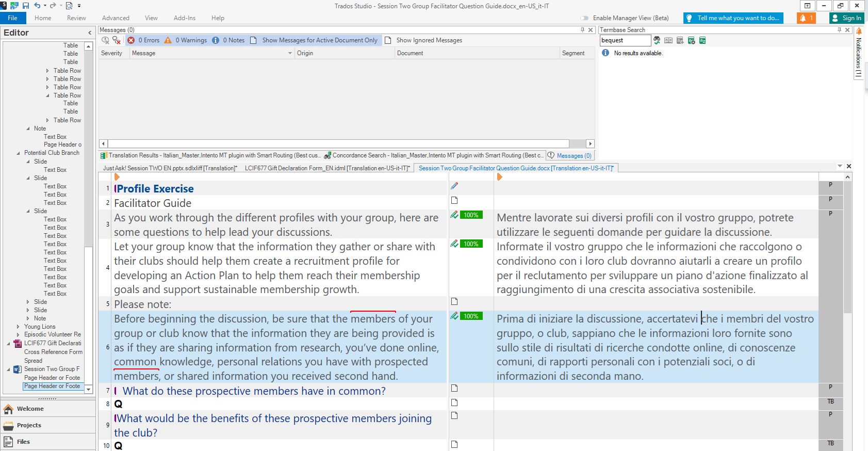This screenshot has width=868, height=451.
Task: Close the Messages panel
Action: [591, 30]
